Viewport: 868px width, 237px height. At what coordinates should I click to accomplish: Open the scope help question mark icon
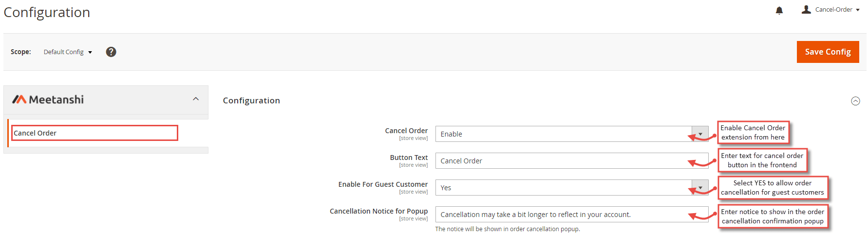pyautogui.click(x=111, y=52)
